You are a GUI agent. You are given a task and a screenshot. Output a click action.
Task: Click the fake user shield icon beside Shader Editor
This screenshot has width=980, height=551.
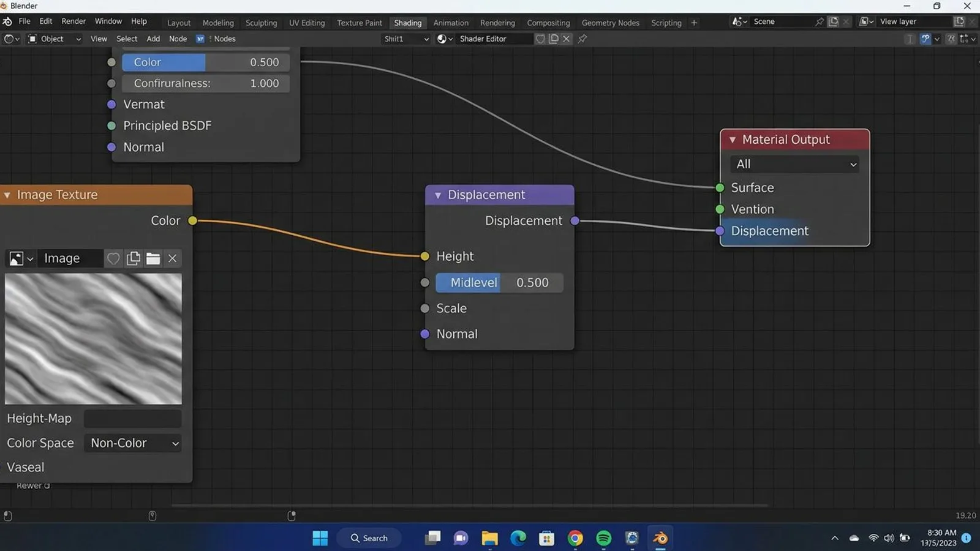[x=540, y=39]
